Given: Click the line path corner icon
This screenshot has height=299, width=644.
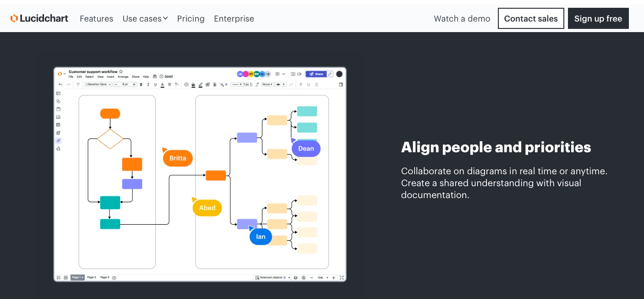Looking at the screenshot, I should [x=257, y=84].
